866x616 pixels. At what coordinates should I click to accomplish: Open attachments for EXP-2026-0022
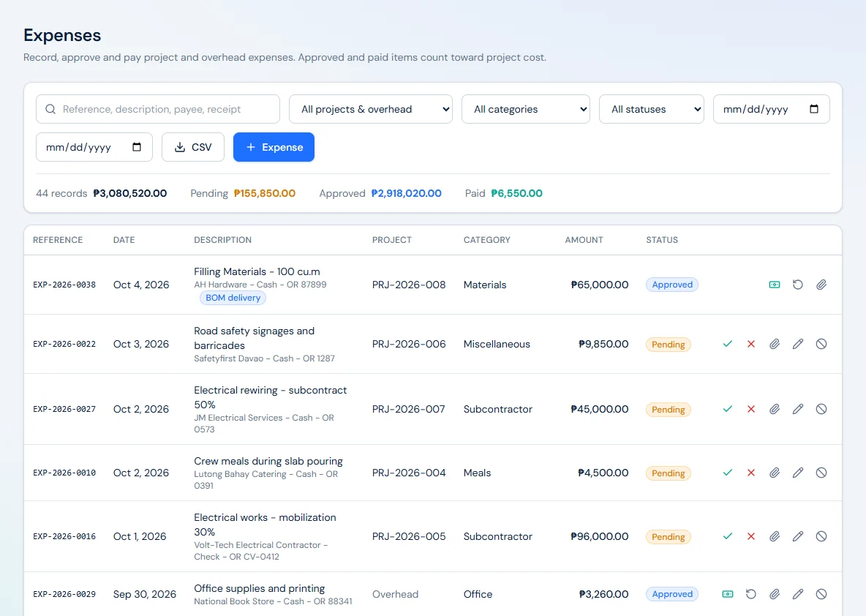click(x=775, y=344)
